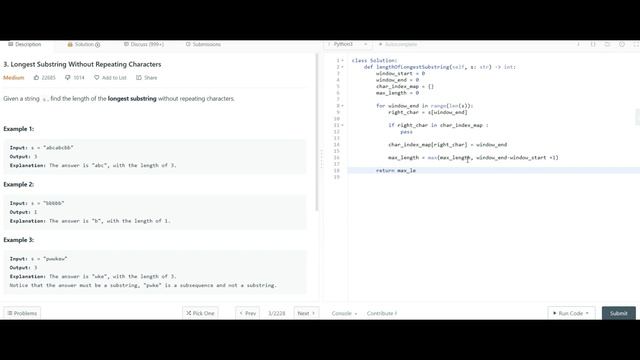Click the Run Code button
Image resolution: width=640 pixels, height=360 pixels.
[571, 313]
